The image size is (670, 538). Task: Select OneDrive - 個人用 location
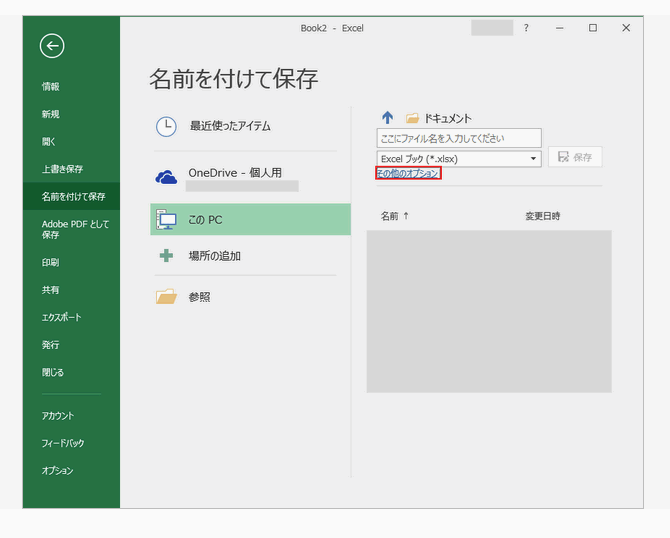[235, 173]
